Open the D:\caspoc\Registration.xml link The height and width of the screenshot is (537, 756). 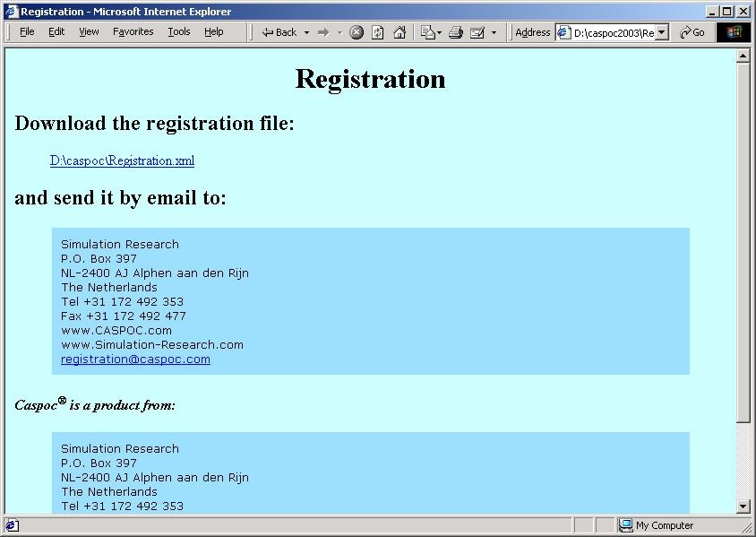point(123,160)
